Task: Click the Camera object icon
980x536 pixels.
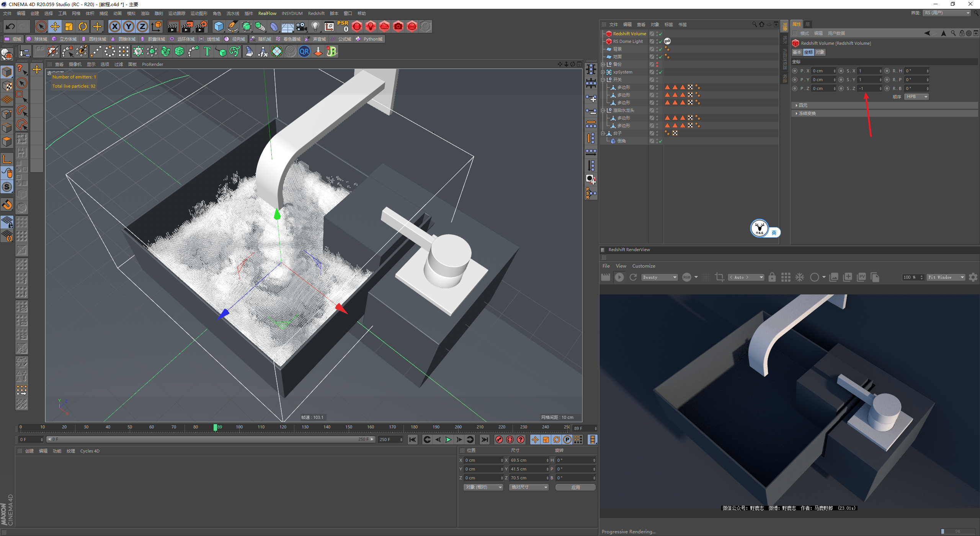Action: [302, 26]
